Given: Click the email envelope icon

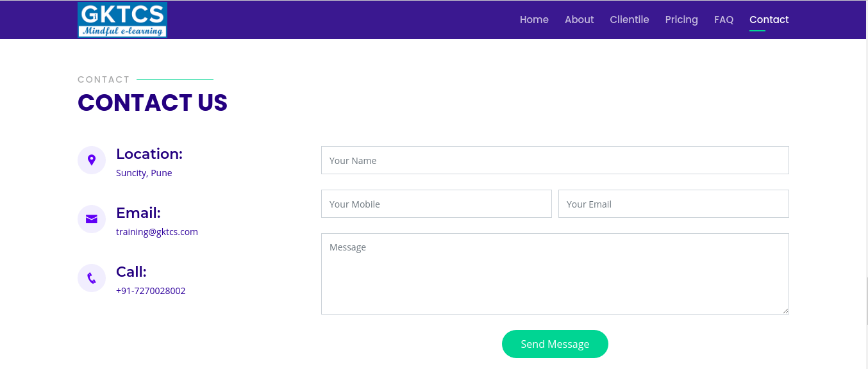Looking at the screenshot, I should [x=92, y=219].
